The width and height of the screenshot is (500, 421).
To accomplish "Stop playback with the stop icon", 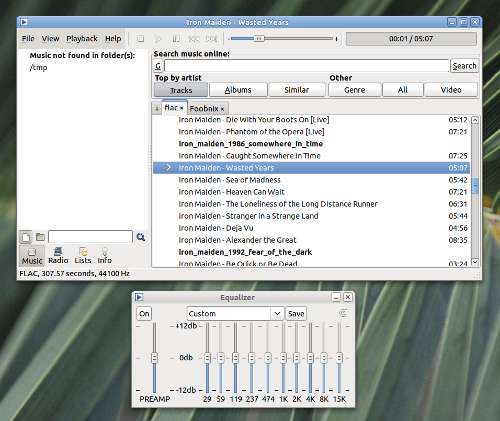I will pyautogui.click(x=141, y=39).
